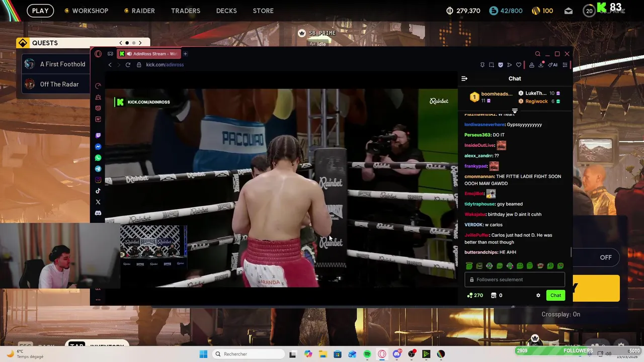The image size is (644, 362).
Task: Open Spotify from the taskbar
Action: coord(367,354)
